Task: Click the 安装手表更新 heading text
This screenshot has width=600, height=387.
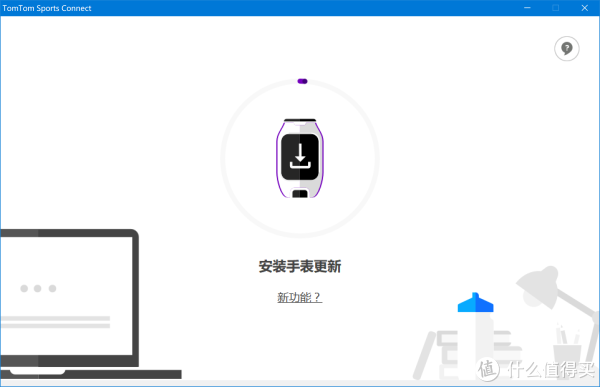Action: click(300, 266)
